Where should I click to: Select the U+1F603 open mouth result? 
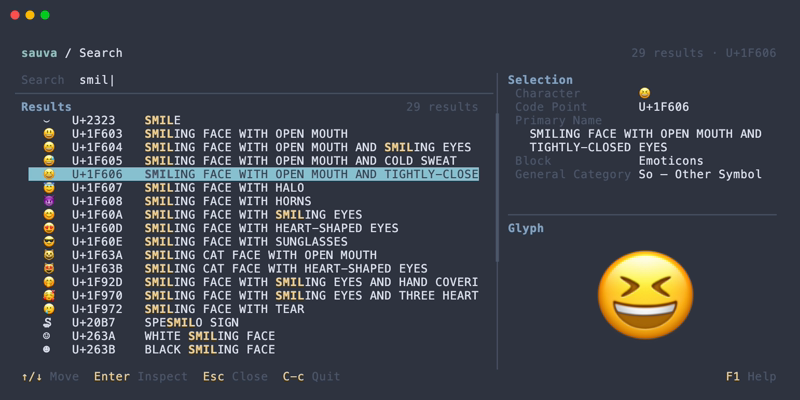(x=254, y=134)
